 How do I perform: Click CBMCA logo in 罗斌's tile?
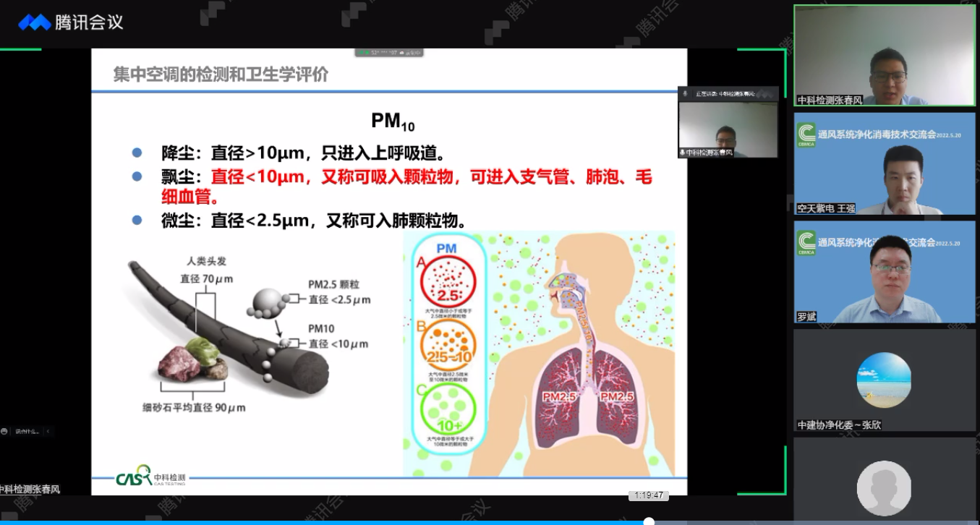coord(806,242)
